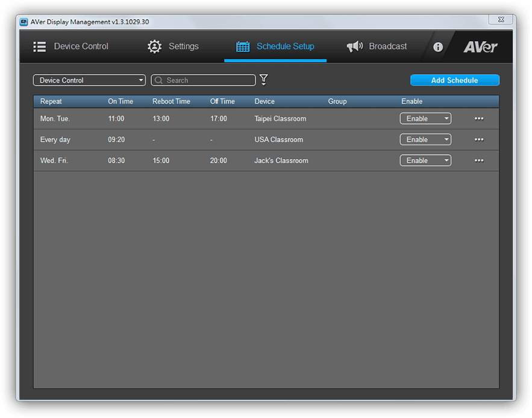
Task: Open Enable dropdown for USA Classroom
Action: pos(425,140)
